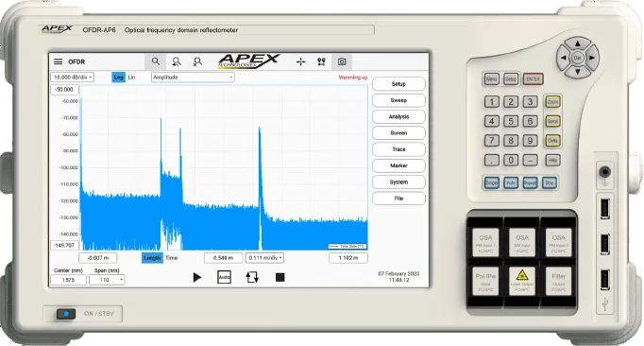Click the -149.707 bottom level field
The height and width of the screenshot is (346, 644).
(64, 245)
